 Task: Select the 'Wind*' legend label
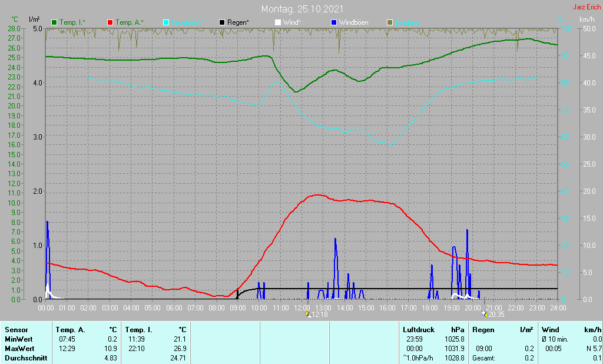point(292,22)
